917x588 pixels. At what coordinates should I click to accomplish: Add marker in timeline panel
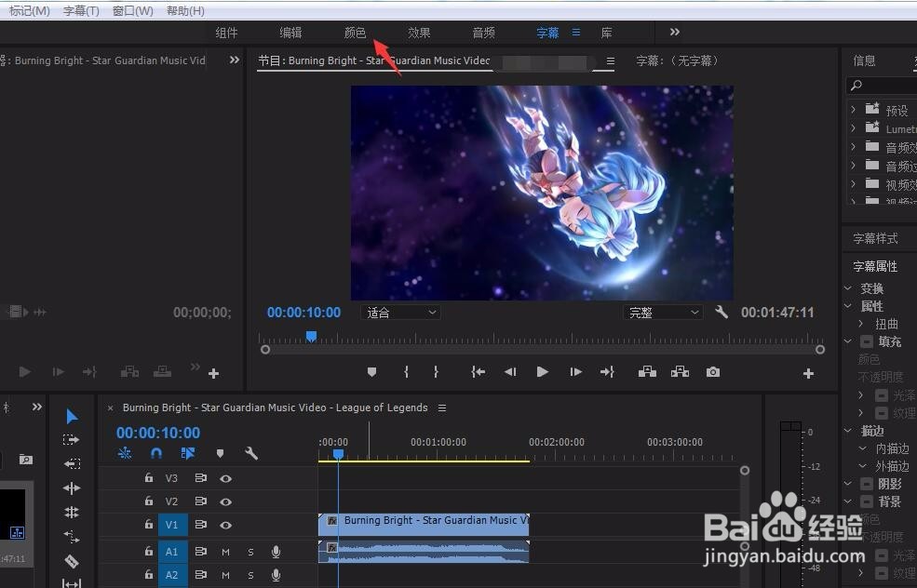(220, 454)
